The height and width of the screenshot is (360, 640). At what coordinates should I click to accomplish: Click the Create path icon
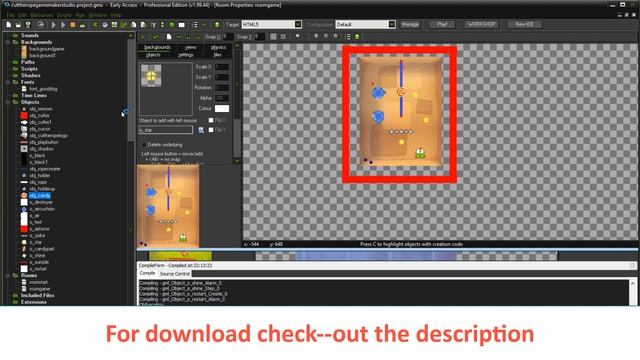[x=124, y=24]
